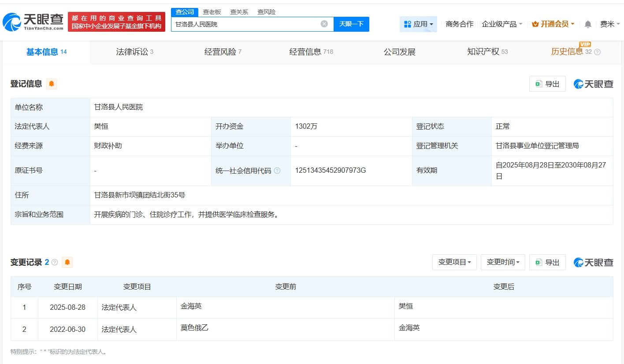
Task: Click the question mark icon beside 变更记录
Action: (54, 262)
